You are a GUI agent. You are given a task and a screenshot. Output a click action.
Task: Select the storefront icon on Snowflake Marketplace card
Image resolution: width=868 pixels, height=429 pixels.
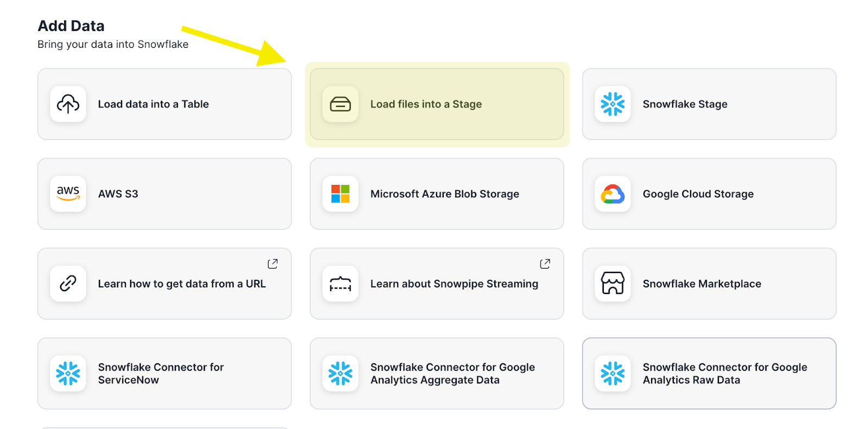click(x=612, y=284)
